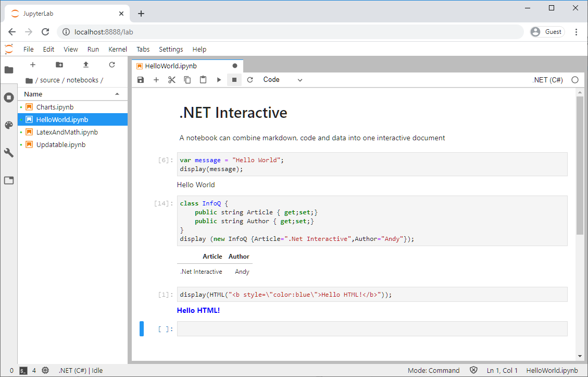Click the kernel status circle indicator
The width and height of the screenshot is (588, 377).
tap(575, 80)
